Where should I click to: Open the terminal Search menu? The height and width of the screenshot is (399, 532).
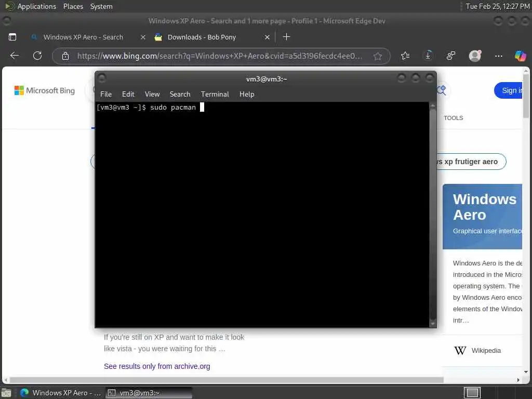pyautogui.click(x=180, y=95)
